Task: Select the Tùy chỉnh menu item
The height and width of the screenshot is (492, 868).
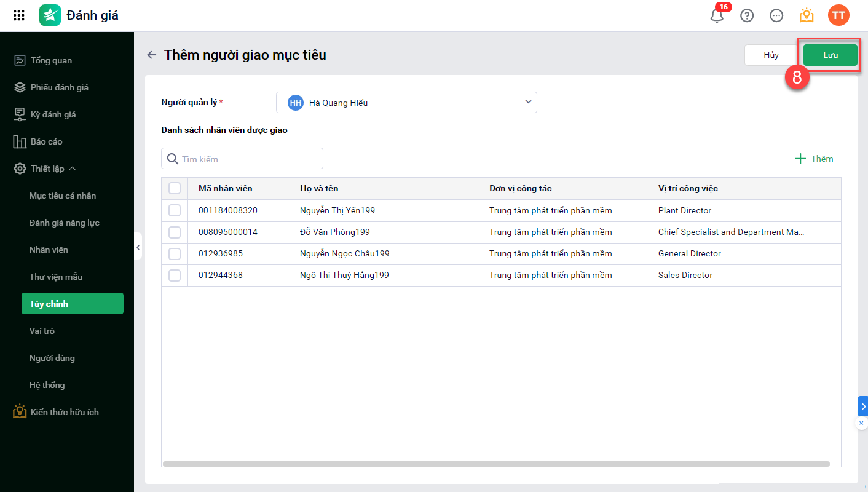Action: 73,304
